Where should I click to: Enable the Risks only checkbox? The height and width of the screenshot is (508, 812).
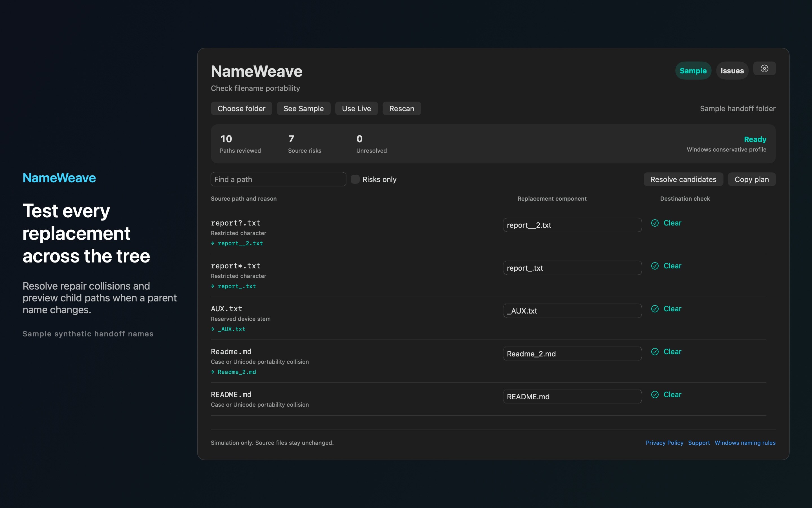pyautogui.click(x=355, y=179)
